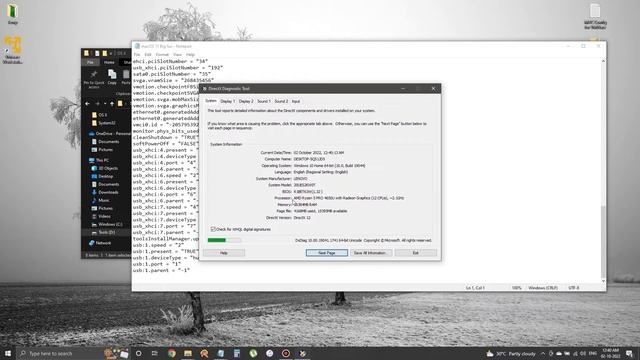Click Pin to Quick access icon in Explorer

(x=94, y=78)
